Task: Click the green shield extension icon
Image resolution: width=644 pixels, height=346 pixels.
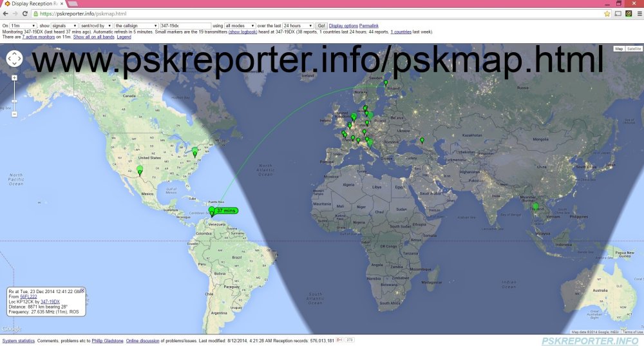Action: 629,14
